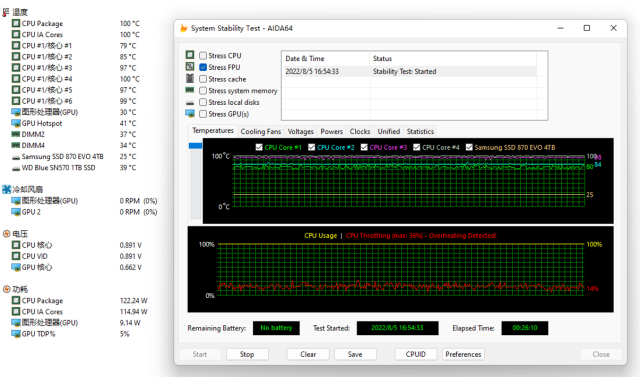Click the WD Blue SN570 drive icon
This screenshot has width=640, height=377.
coord(16,168)
